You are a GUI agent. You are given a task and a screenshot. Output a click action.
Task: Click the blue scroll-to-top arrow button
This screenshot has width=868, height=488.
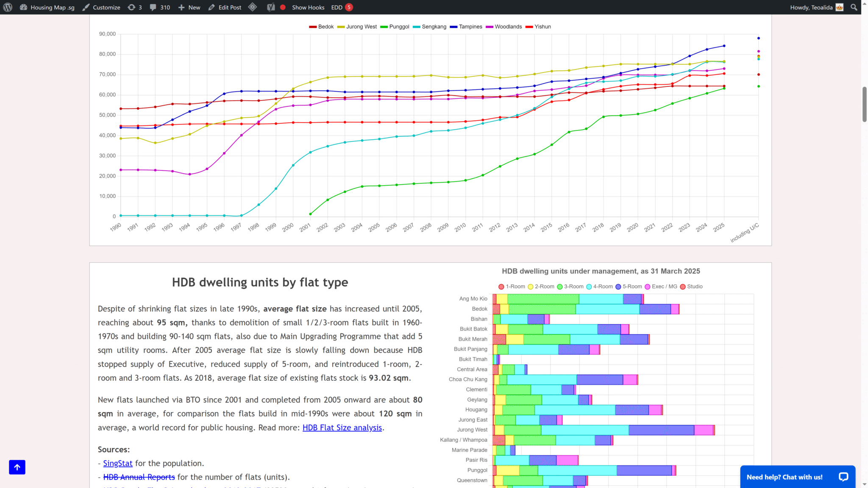pyautogui.click(x=17, y=467)
